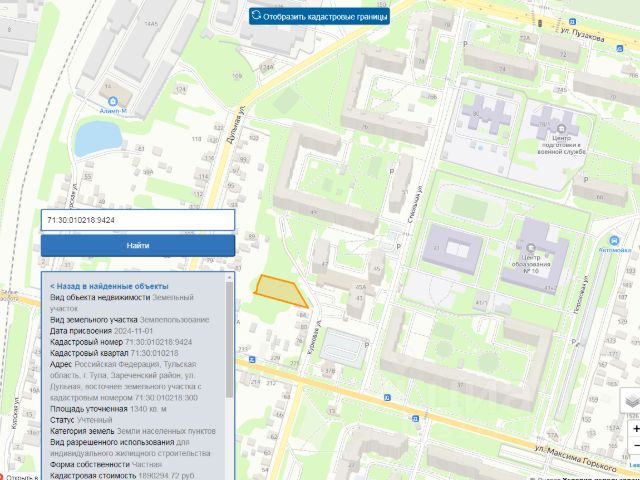Viewport: 640px width, 480px height.
Task: Click the info panel scrollbar thumb
Action: (x=229, y=340)
